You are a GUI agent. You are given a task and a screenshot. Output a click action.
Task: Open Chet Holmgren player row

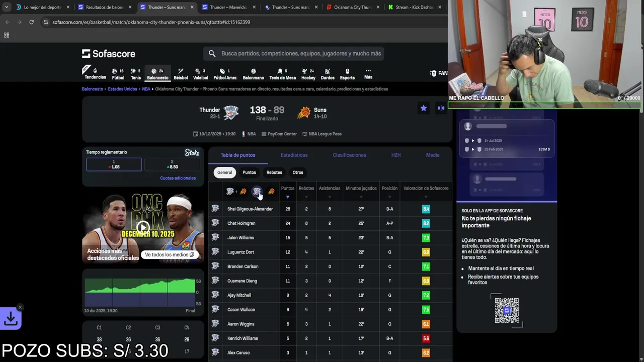tap(330, 223)
